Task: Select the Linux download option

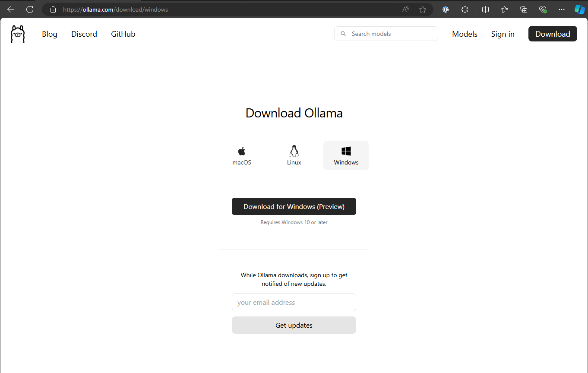Action: (294, 156)
